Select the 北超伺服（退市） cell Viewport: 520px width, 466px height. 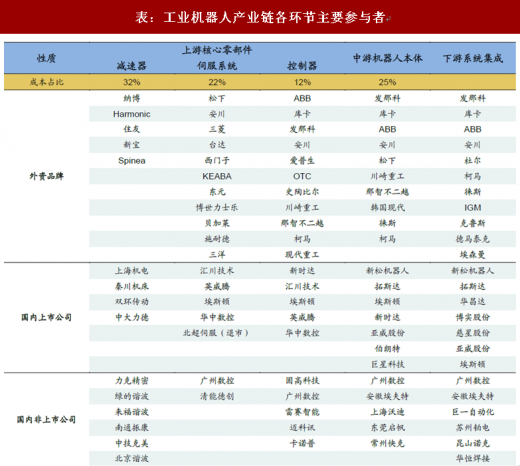(x=216, y=333)
